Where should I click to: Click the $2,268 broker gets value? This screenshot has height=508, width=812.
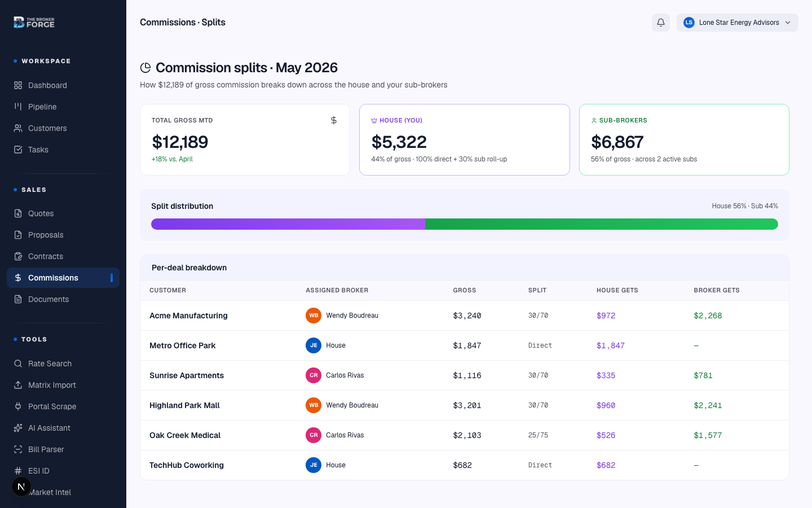tap(708, 316)
